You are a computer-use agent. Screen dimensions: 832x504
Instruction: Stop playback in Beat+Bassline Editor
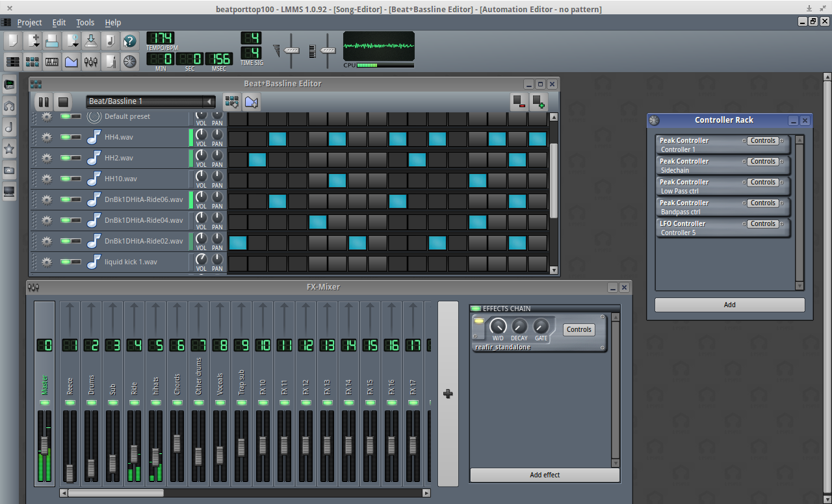(62, 101)
